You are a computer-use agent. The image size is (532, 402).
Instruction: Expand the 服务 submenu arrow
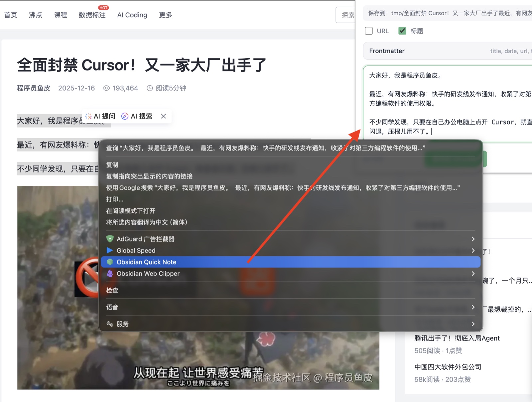473,324
